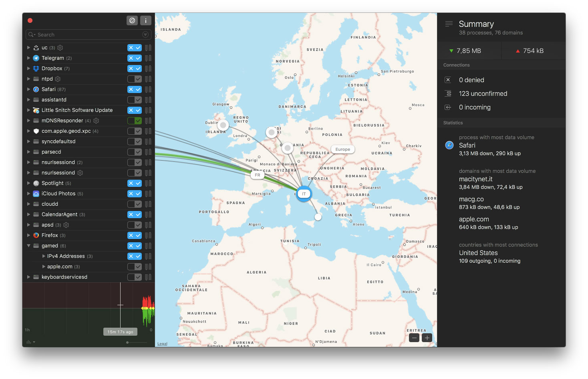Image resolution: width=588 pixels, height=379 pixels.
Task: Zoom out the map with minus button
Action: [x=415, y=338]
